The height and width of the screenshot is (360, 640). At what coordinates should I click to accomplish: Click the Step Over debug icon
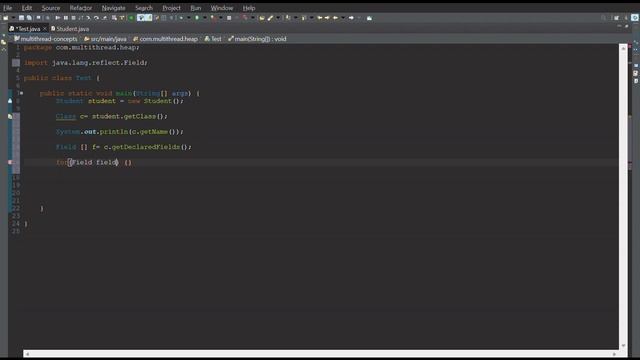pyautogui.click(x=96, y=18)
